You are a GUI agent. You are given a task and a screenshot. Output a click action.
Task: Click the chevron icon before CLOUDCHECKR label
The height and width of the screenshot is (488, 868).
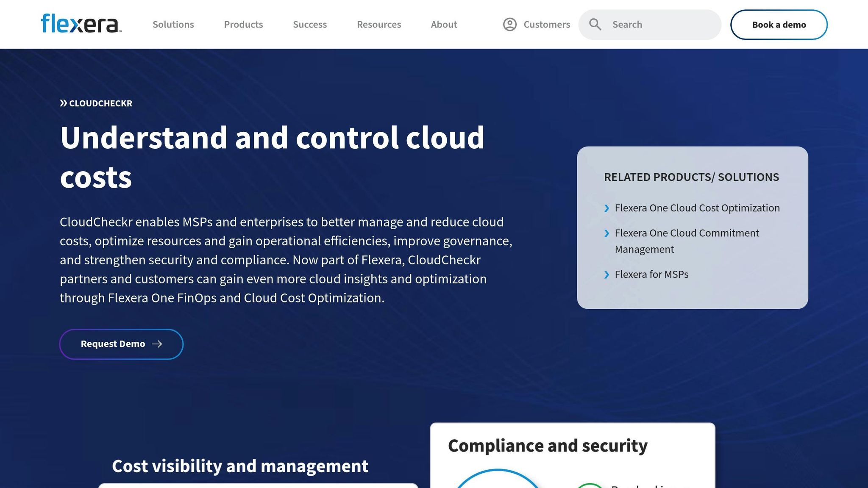tap(64, 103)
